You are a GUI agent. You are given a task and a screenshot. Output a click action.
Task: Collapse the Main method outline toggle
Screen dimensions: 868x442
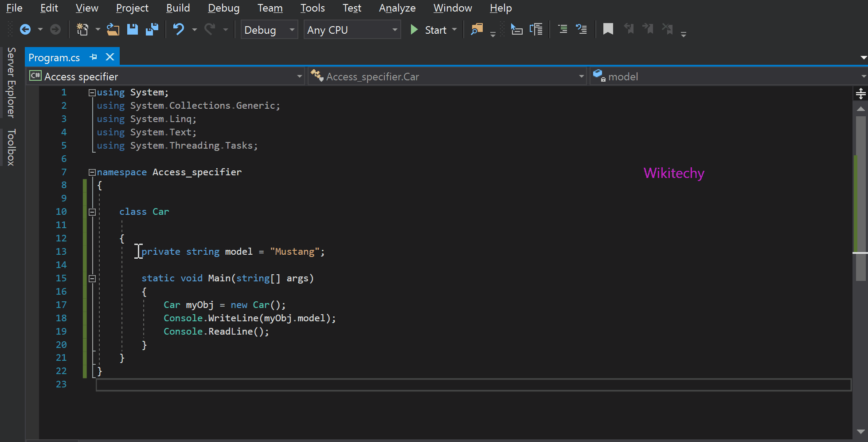click(92, 279)
